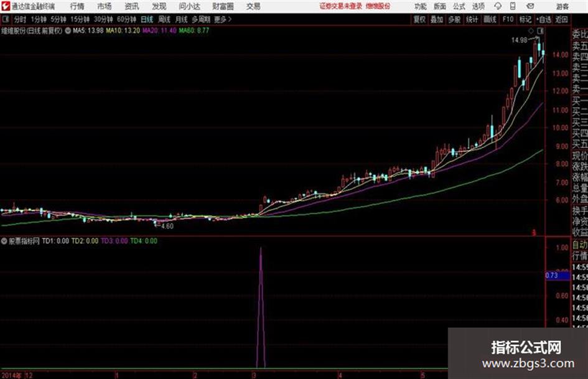The height and width of the screenshot is (379, 588).
Task: Click the MA5: 13.98 value
Action: pyautogui.click(x=88, y=30)
